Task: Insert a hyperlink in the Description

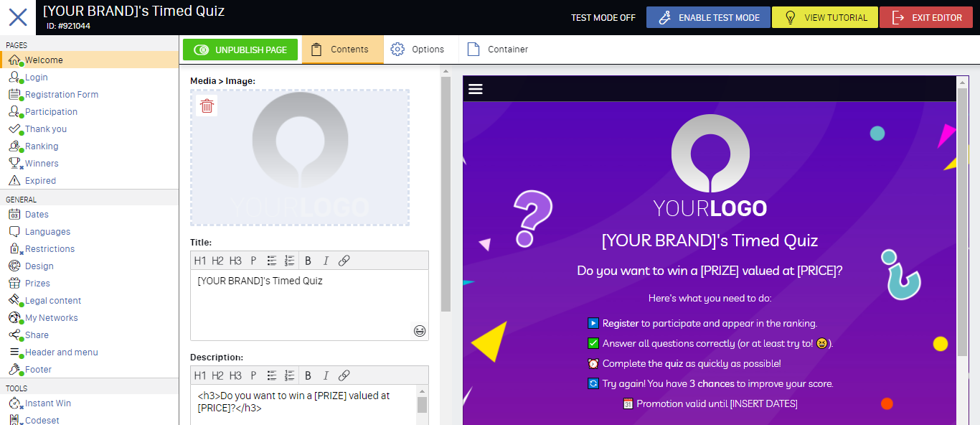Action: click(x=344, y=375)
